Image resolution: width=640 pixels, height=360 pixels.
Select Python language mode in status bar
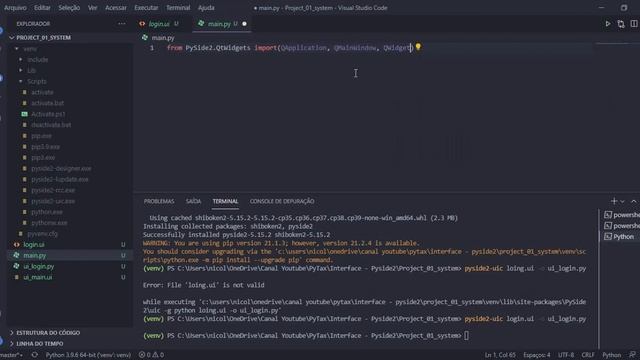pyautogui.click(x=611, y=355)
